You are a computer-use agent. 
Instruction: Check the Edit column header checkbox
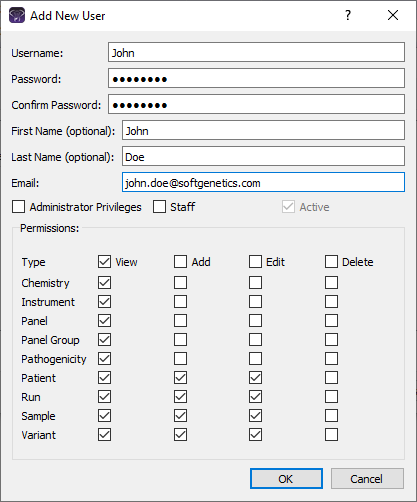[255, 262]
